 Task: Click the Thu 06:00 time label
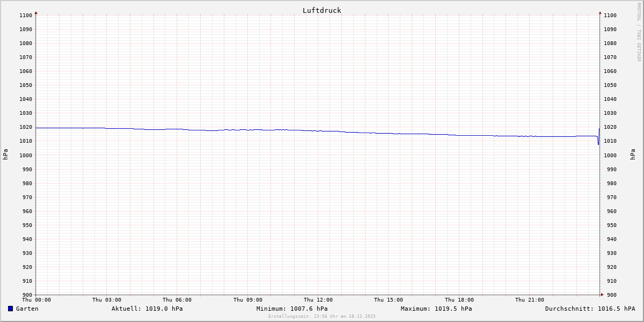(177, 300)
